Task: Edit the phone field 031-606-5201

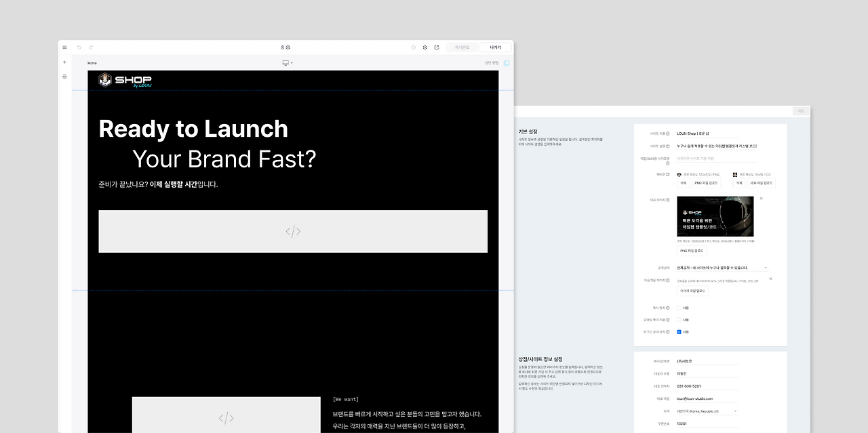Action: [707, 386]
